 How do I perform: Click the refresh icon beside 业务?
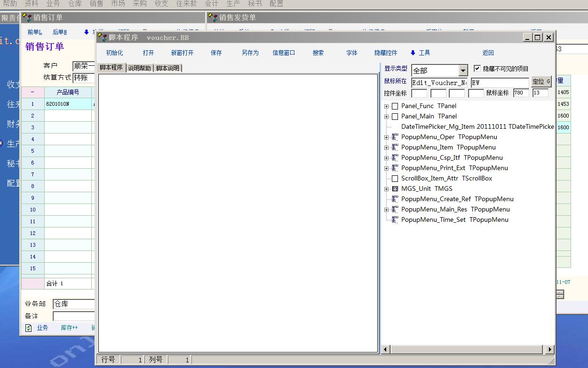pyautogui.click(x=29, y=328)
